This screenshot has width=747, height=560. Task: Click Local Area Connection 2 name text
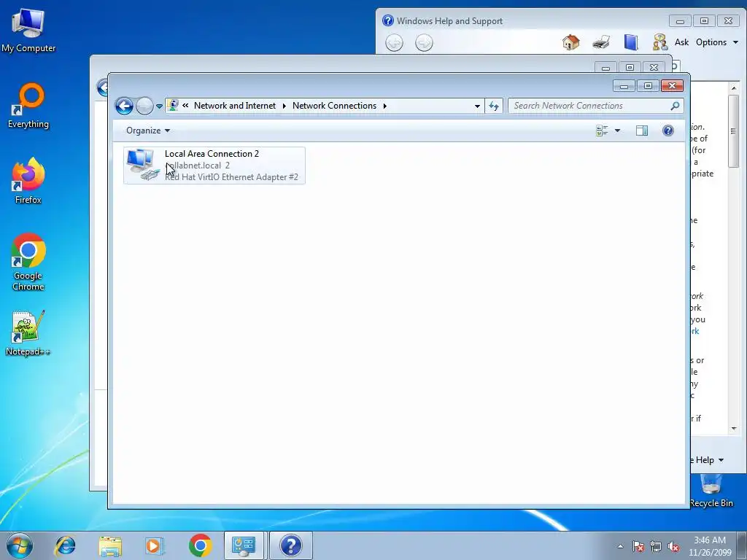click(x=212, y=154)
